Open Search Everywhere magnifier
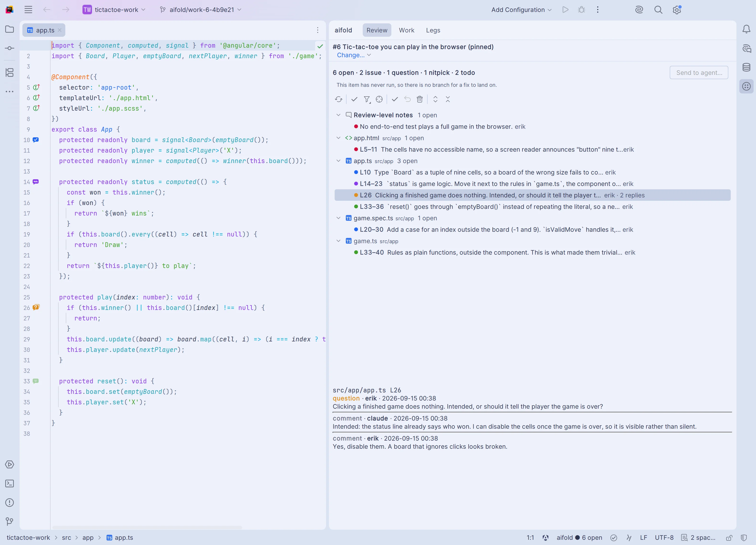Viewport: 756px width, 545px height. coord(658,10)
